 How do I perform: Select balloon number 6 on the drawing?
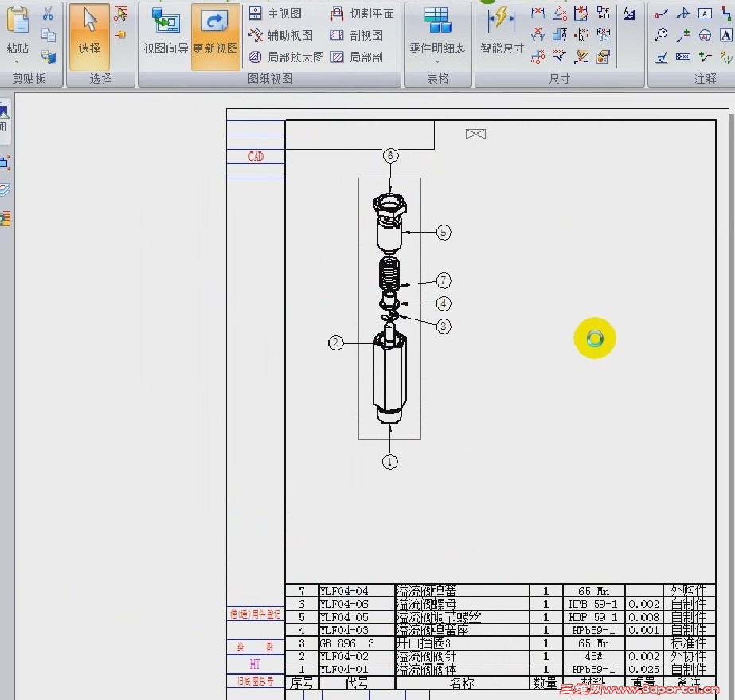(x=390, y=155)
